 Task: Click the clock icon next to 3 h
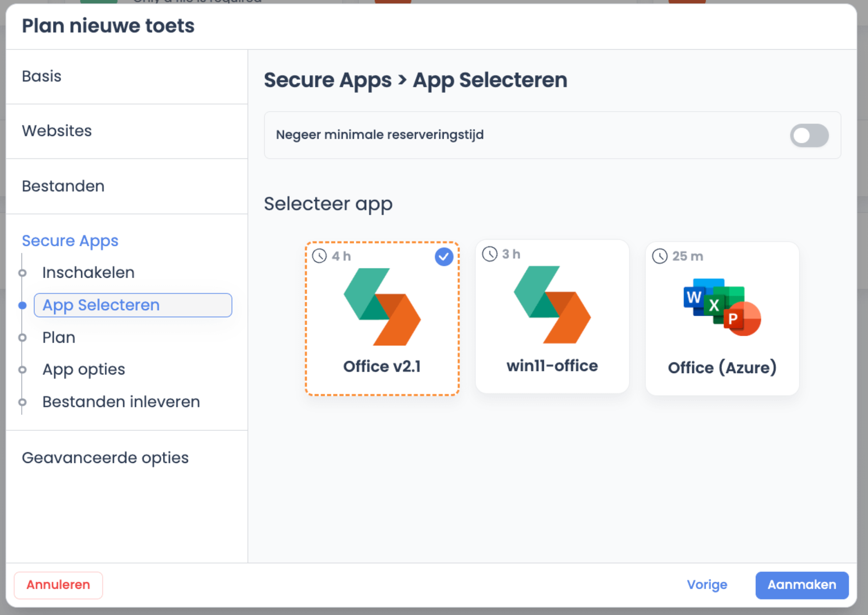pos(490,254)
